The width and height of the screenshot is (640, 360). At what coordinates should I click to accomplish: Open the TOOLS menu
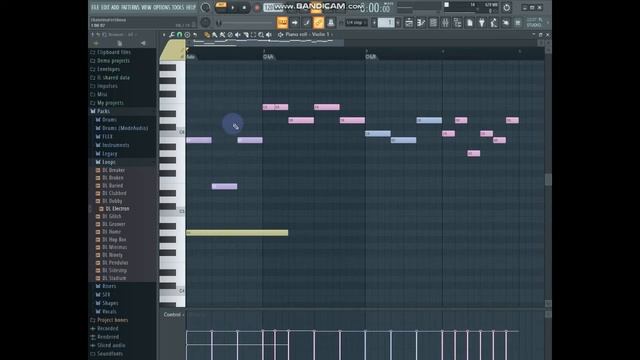[x=178, y=7]
